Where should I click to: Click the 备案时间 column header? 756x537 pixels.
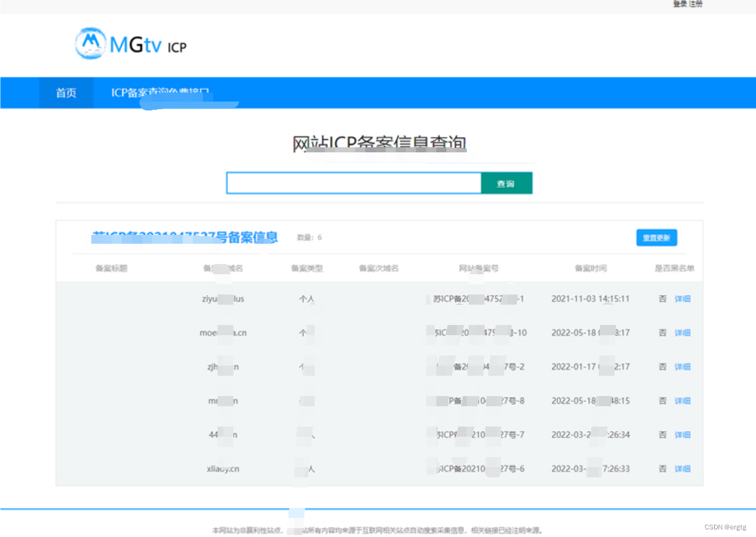tap(590, 268)
